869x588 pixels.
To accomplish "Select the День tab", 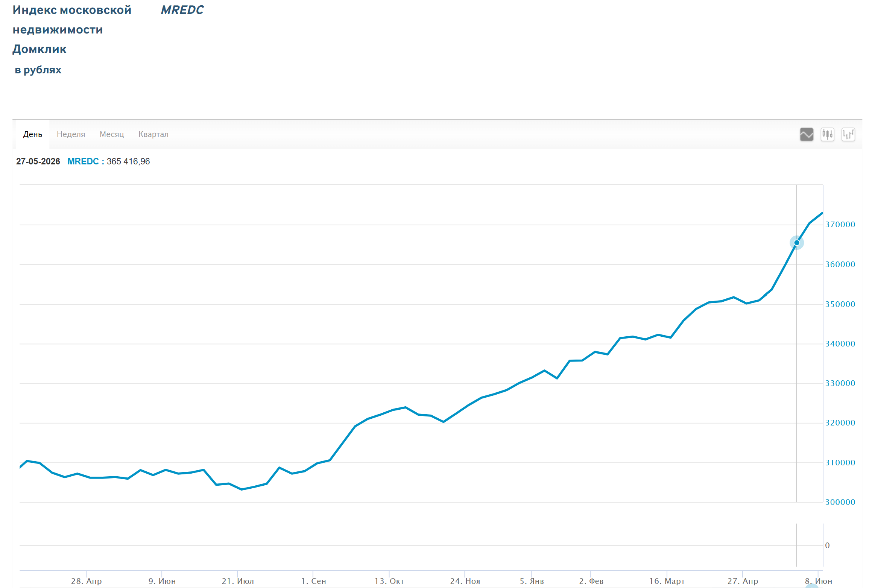I will 33,134.
